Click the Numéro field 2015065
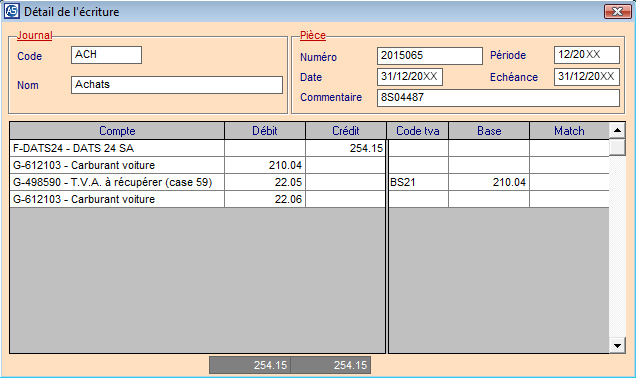 [x=430, y=56]
